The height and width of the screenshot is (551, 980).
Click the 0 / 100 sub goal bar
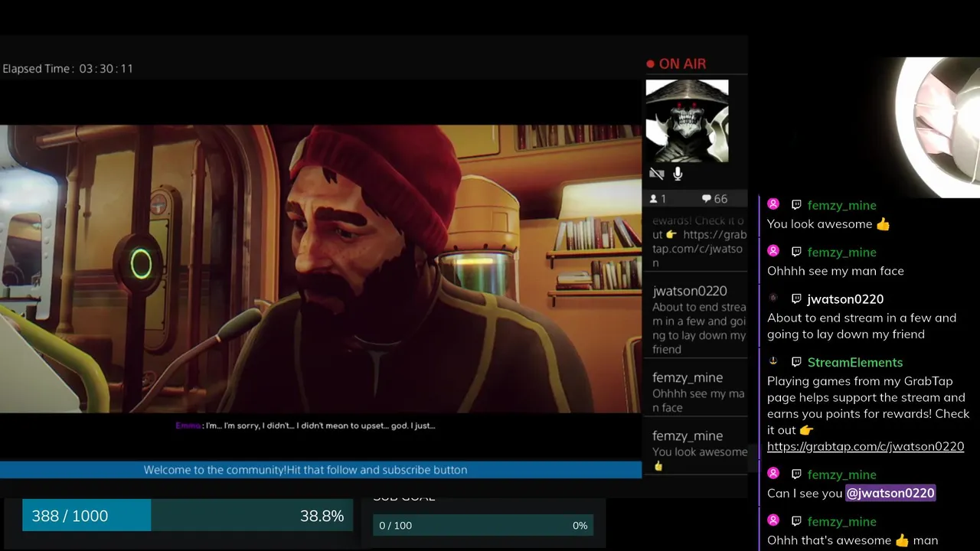pos(483,526)
